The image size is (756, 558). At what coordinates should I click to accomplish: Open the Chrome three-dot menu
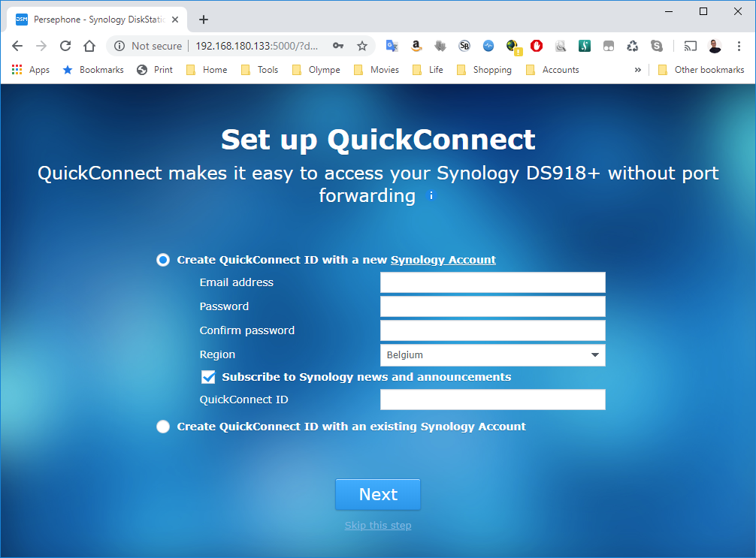click(x=739, y=46)
